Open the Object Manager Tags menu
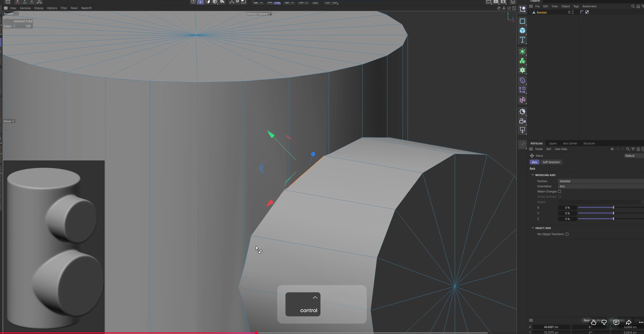The image size is (644, 334). (x=576, y=6)
